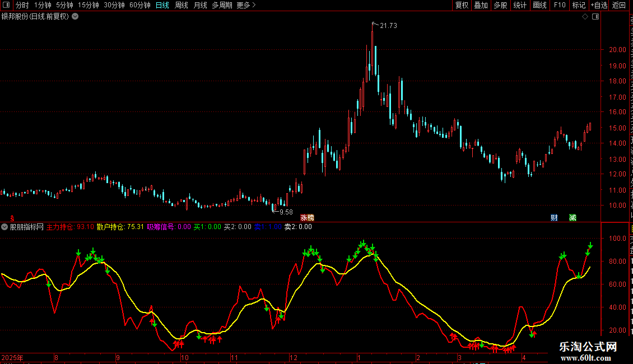Open F10 company info
This screenshot has height=364, width=633.
click(560, 5)
